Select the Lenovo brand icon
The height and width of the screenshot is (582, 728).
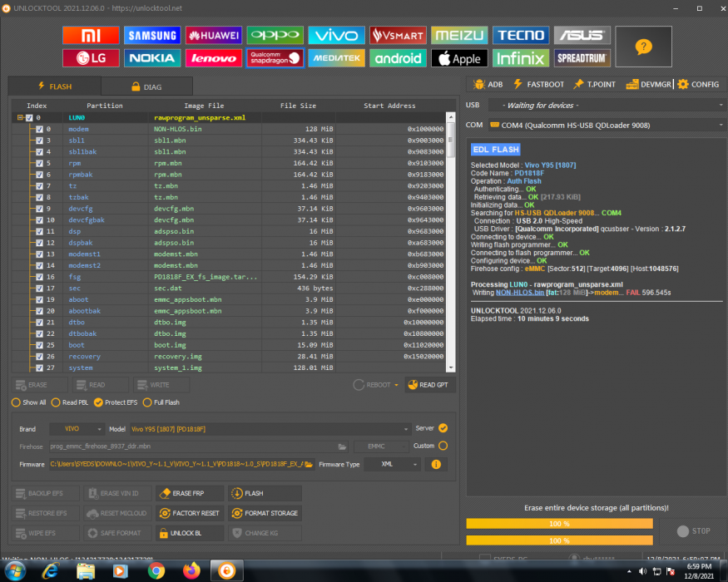tap(214, 58)
